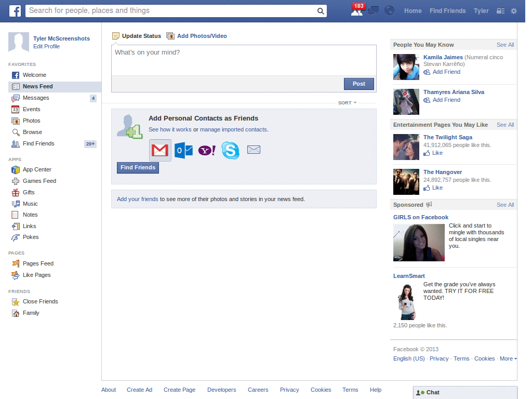Viewport: 532px width, 399px height.
Task: Expand the SORT dropdown
Action: tap(347, 103)
